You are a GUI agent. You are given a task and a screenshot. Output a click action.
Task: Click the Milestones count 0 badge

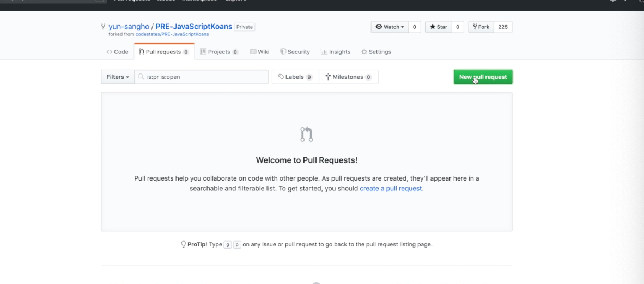(368, 77)
